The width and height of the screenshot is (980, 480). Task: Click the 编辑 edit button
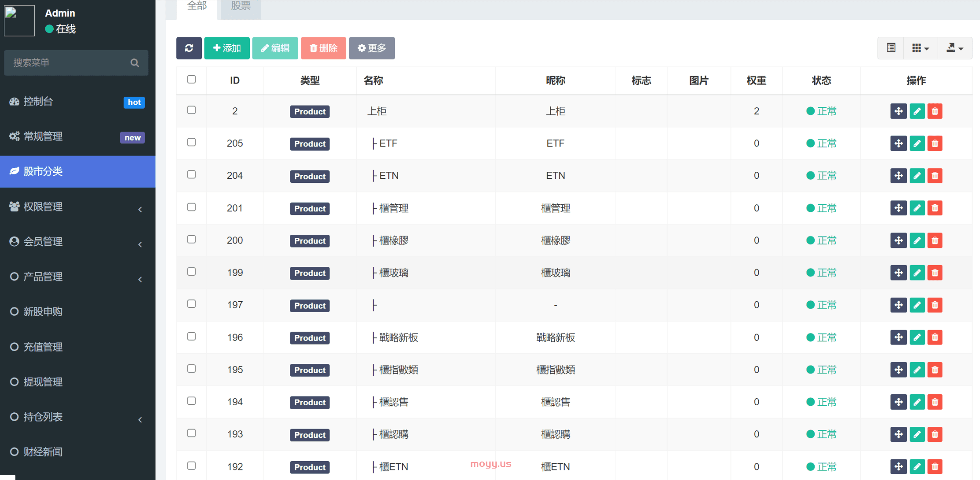(275, 48)
